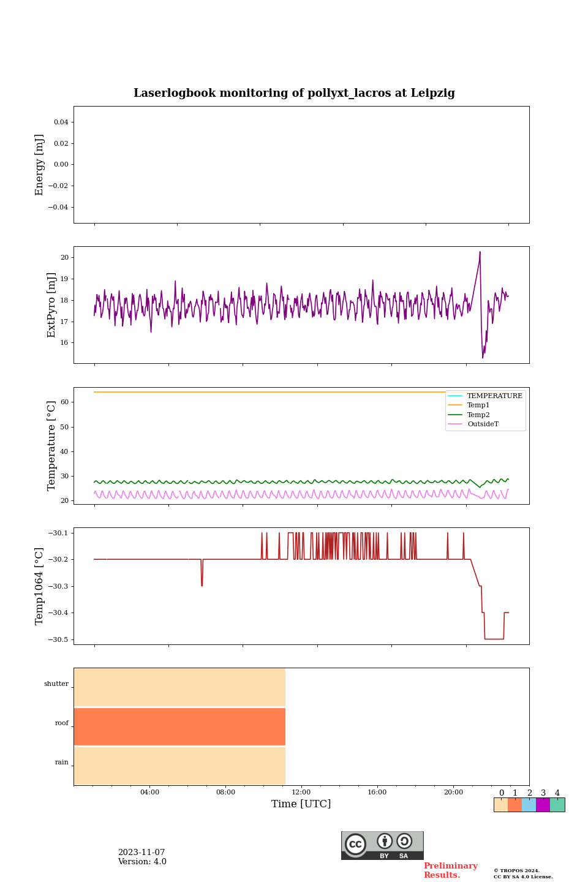The height and width of the screenshot is (882, 588).
Task: Select blue colorbar swatch labeled 2
Action: (529, 805)
